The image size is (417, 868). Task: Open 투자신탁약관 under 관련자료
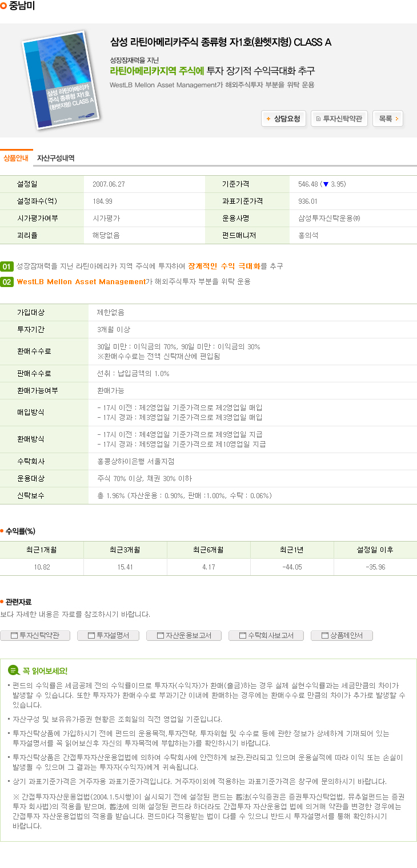pos(35,635)
